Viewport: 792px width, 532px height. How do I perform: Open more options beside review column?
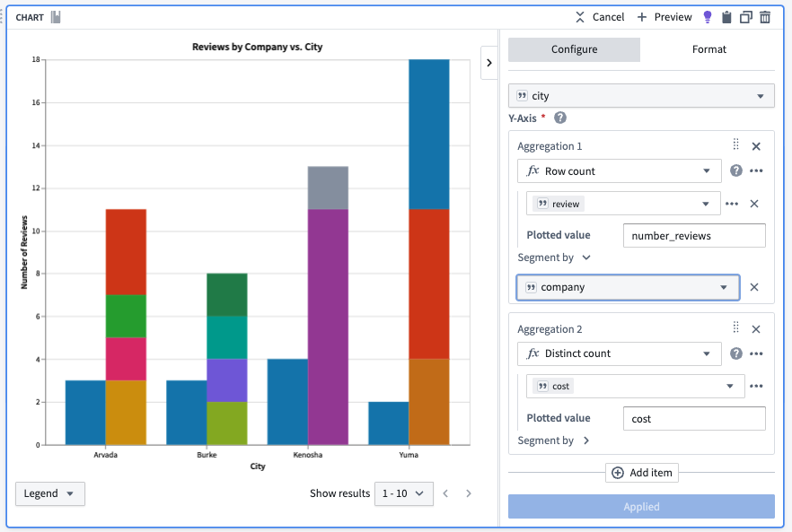(732, 204)
